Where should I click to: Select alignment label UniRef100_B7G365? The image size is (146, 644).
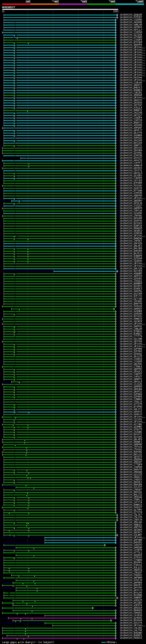pos(131,42)
